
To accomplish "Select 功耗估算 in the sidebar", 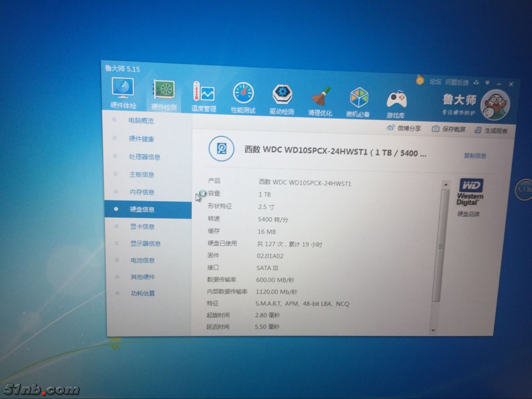I will coord(143,293).
